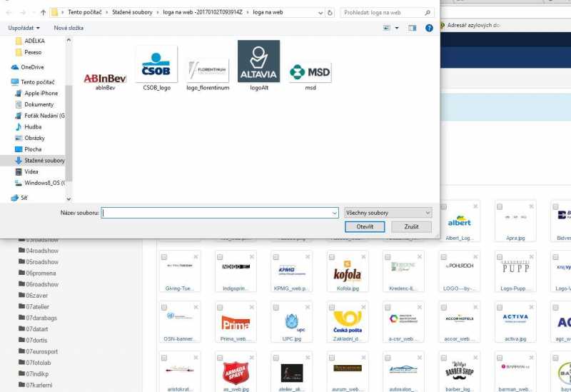Toggle the preview pane icon
The image size is (571, 392).
(x=412, y=28)
